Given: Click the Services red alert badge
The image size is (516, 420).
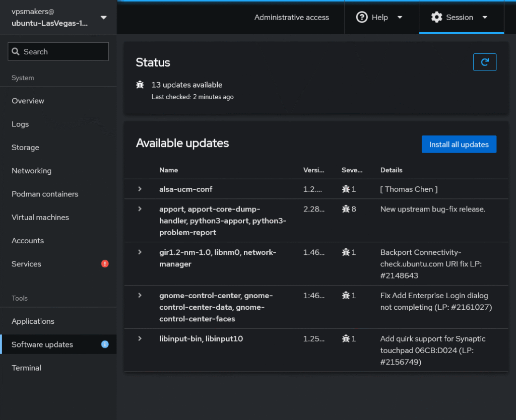Looking at the screenshot, I should (105, 264).
